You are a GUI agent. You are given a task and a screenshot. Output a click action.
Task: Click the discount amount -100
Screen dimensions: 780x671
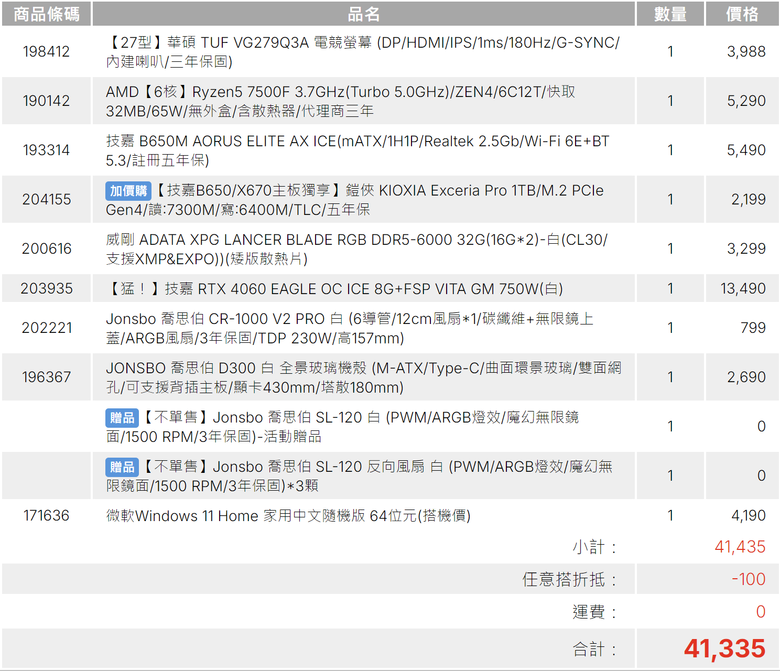pos(748,579)
